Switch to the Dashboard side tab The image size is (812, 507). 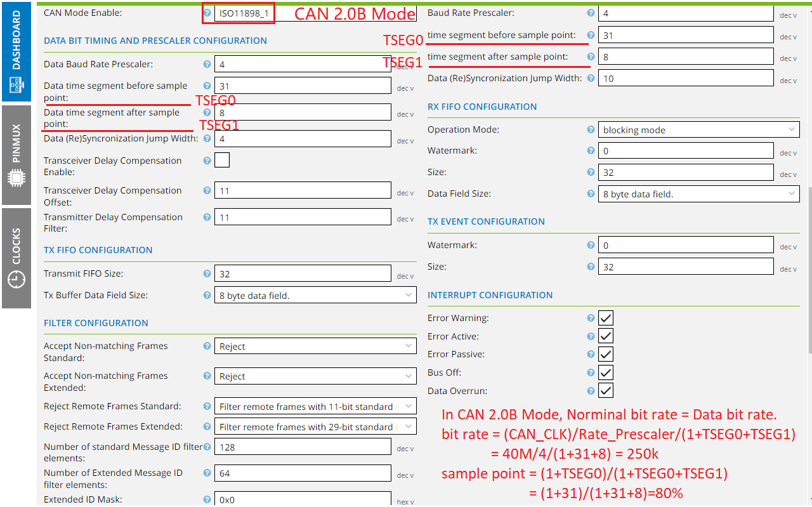click(16, 52)
